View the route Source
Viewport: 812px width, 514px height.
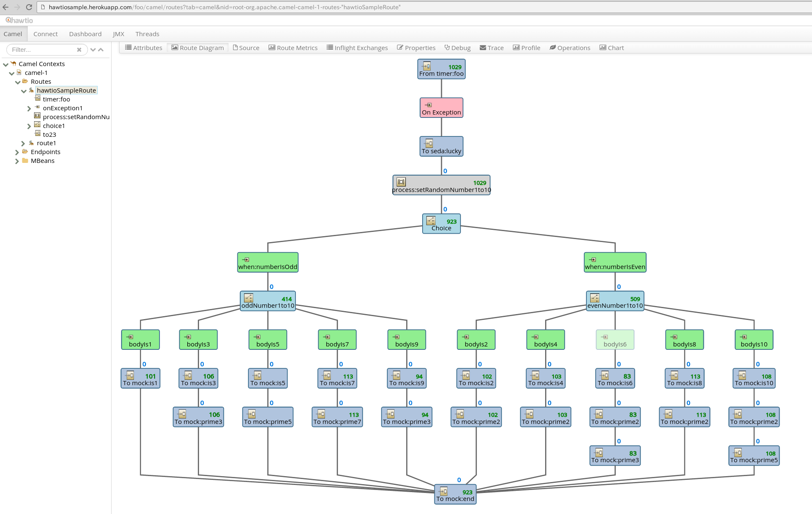click(246, 48)
